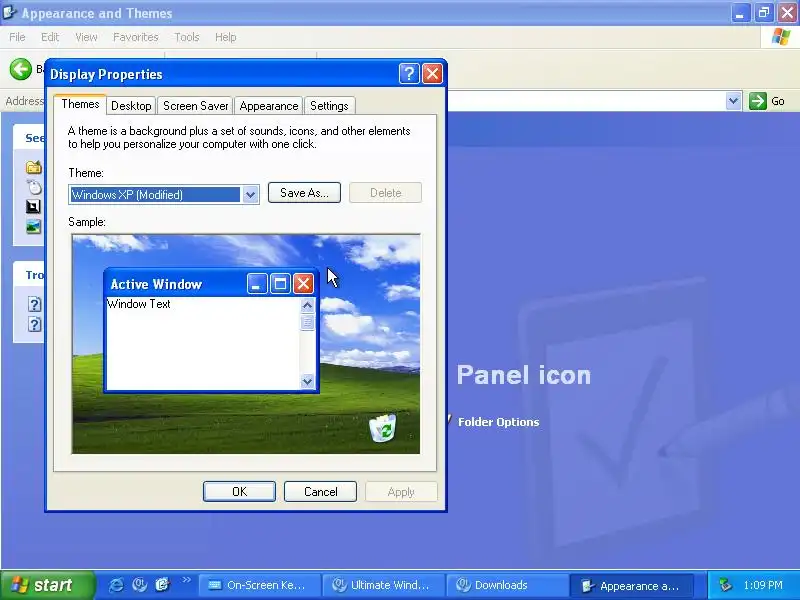Switch to the Appearance tab
Screen dimensions: 800x600
[x=268, y=106]
